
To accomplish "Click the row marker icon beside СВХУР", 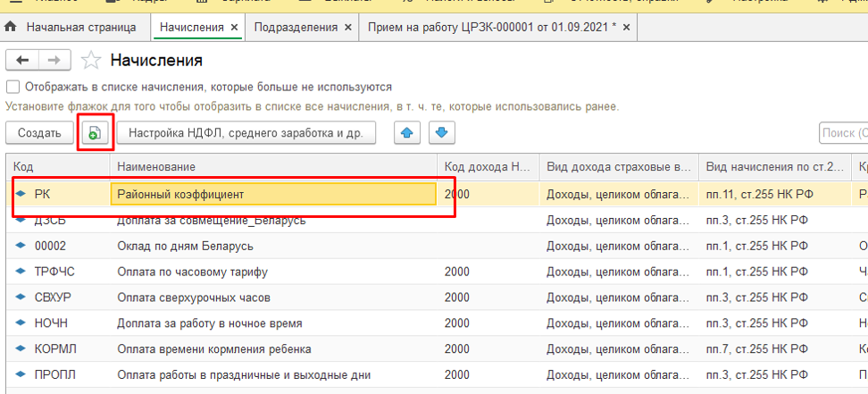I will [21, 298].
